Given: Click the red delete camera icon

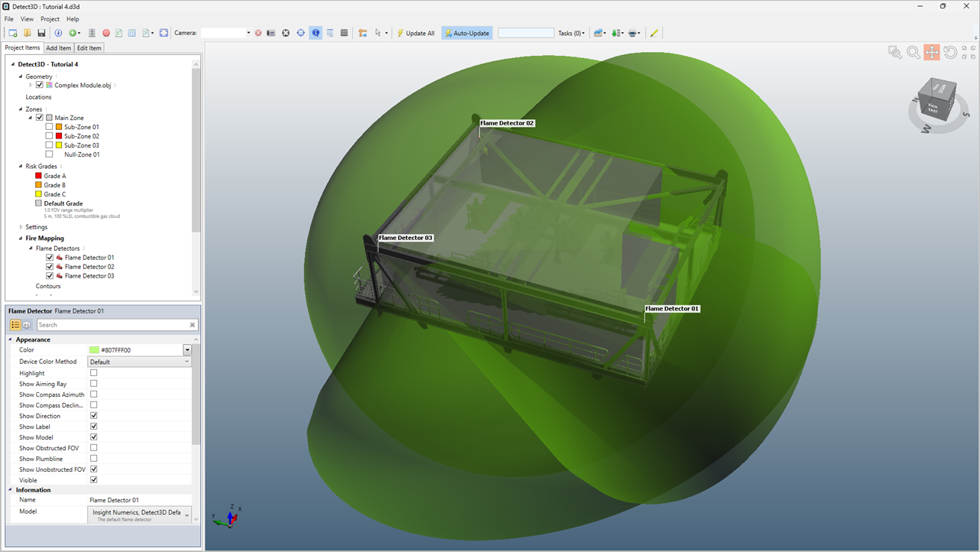Looking at the screenshot, I should point(258,33).
